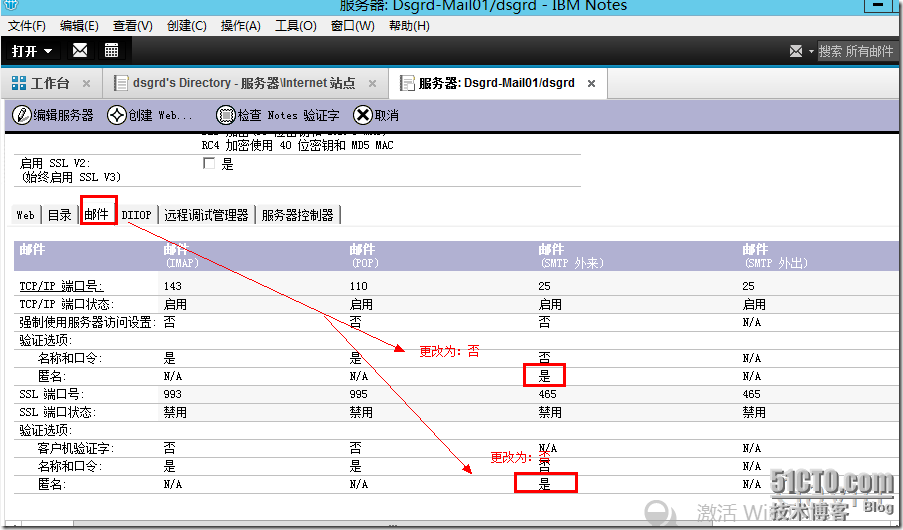
Task: Close the dsgrd's Directory tab
Action: click(x=373, y=84)
